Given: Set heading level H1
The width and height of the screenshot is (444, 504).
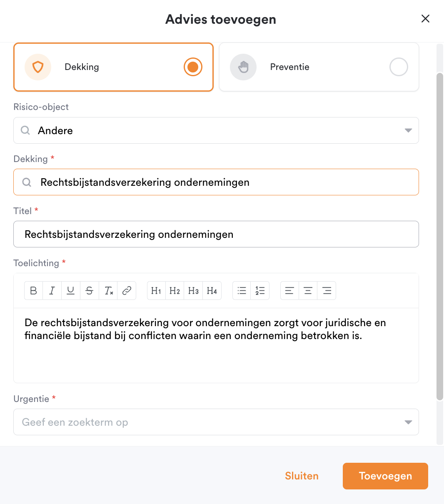Looking at the screenshot, I should (x=156, y=291).
